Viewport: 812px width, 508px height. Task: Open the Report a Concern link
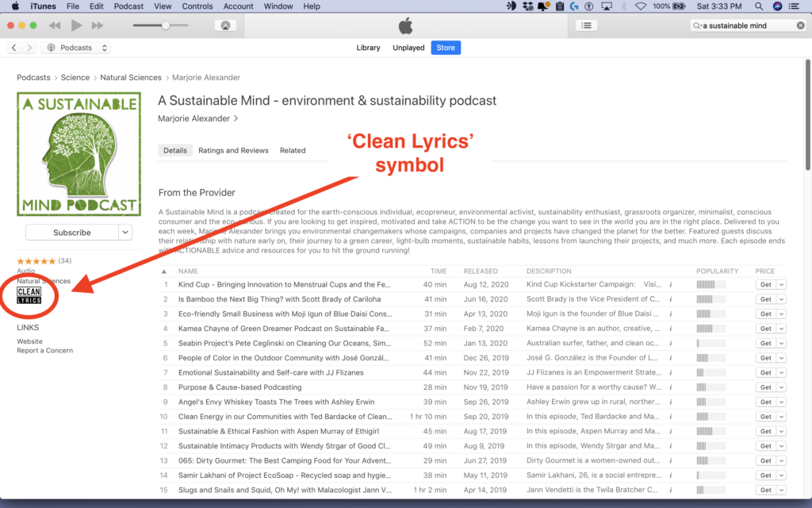coord(44,350)
